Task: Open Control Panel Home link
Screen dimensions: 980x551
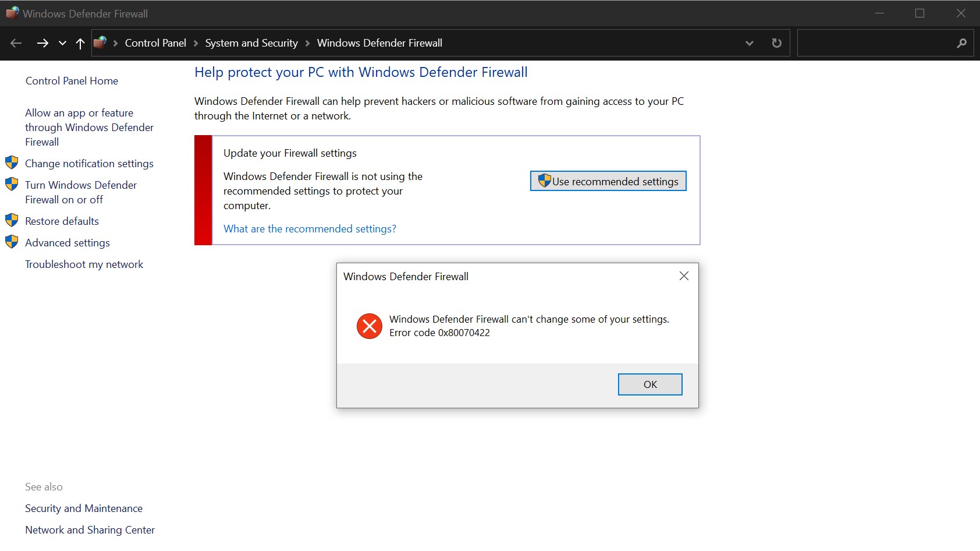Action: [x=72, y=81]
